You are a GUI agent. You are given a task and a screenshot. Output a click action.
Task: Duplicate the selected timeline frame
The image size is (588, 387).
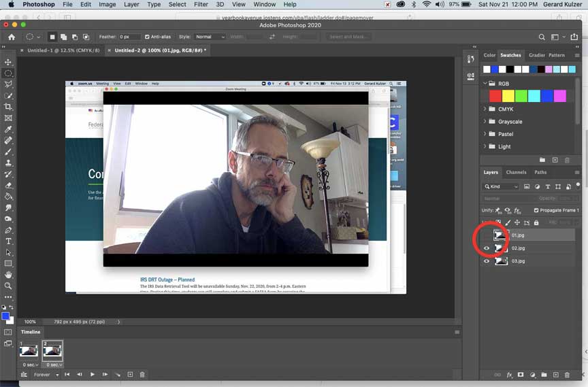click(x=130, y=375)
